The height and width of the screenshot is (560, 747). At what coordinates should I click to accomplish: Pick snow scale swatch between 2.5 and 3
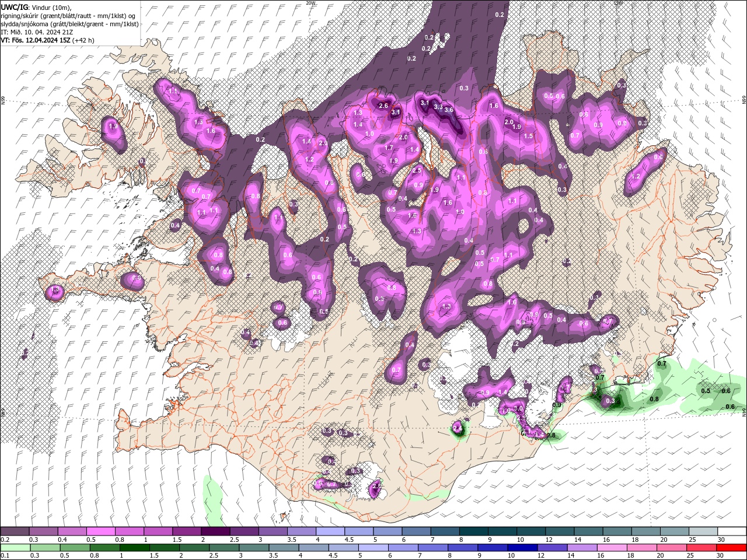[243, 531]
